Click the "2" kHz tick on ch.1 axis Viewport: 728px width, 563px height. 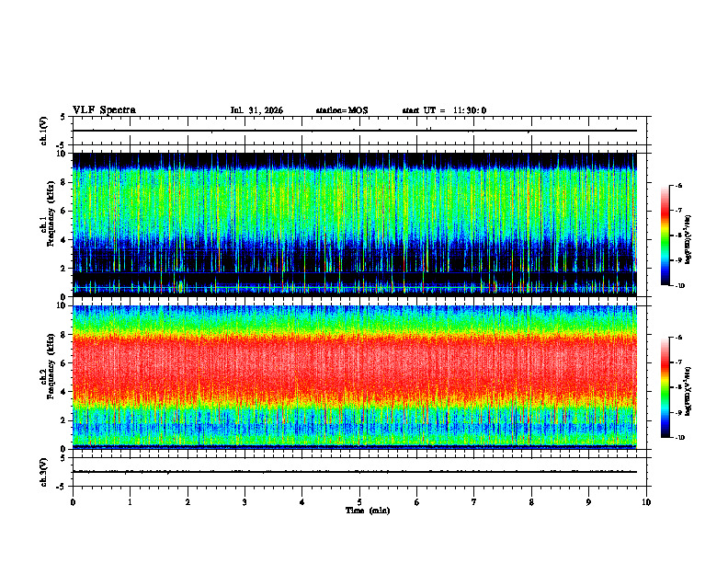coord(64,269)
